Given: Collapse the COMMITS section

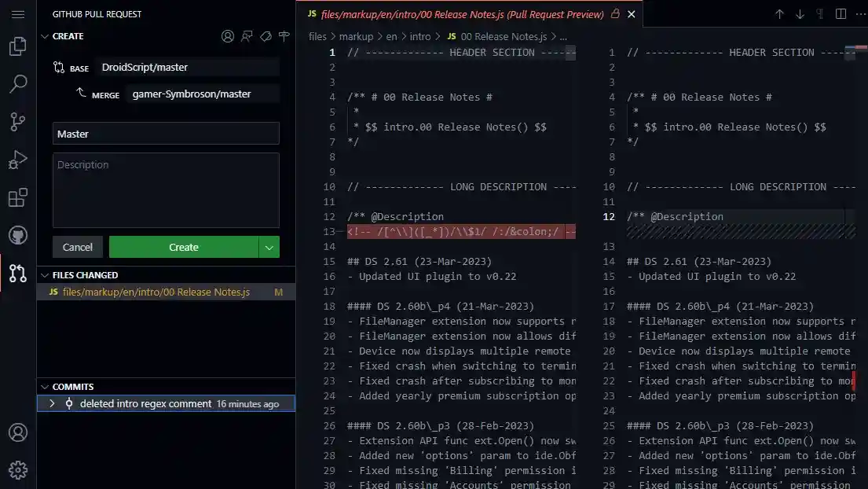Looking at the screenshot, I should coord(45,387).
